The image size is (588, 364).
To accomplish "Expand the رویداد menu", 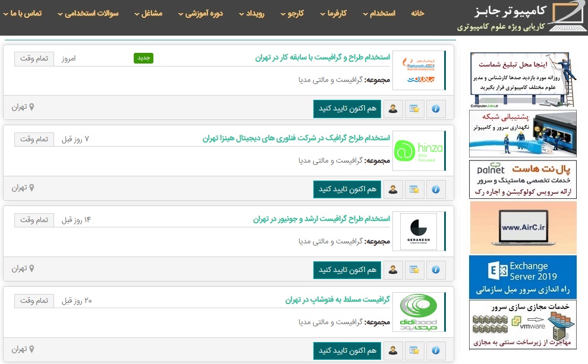I will pyautogui.click(x=251, y=14).
